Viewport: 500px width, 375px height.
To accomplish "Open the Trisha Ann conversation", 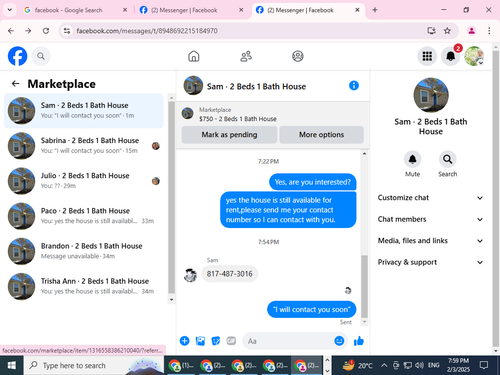I will pyautogui.click(x=84, y=286).
